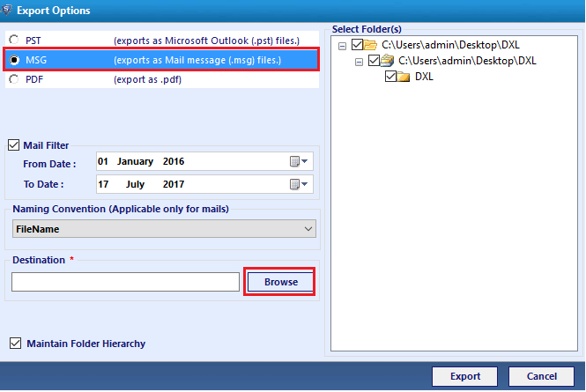Screen dimensions: 586x392
Task: Open the From Date calendar picker icon
Action: (296, 162)
